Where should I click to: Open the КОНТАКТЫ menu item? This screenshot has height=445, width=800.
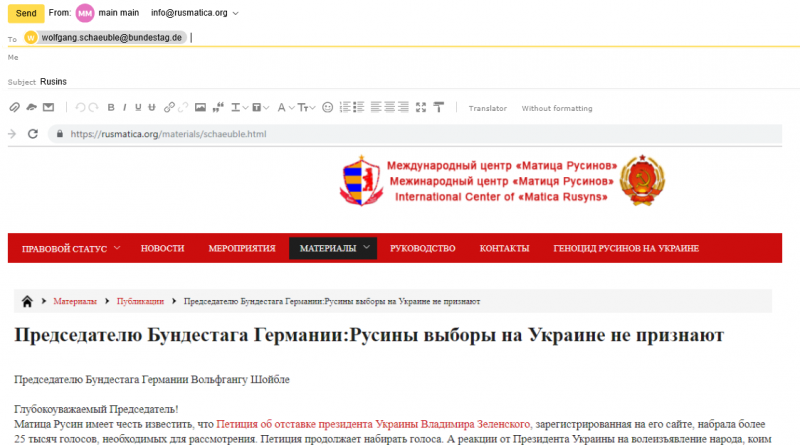coord(504,249)
